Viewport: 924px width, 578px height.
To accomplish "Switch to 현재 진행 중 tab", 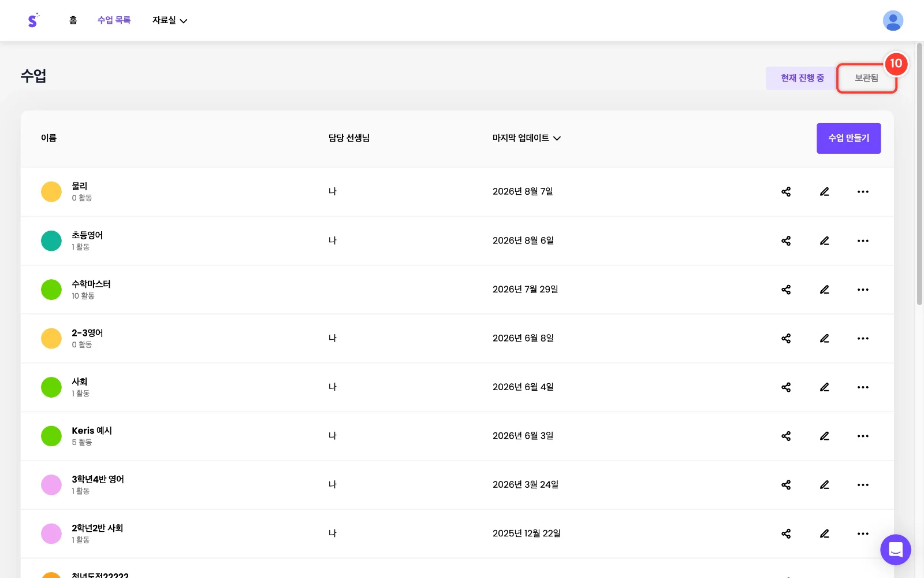I will click(x=802, y=78).
